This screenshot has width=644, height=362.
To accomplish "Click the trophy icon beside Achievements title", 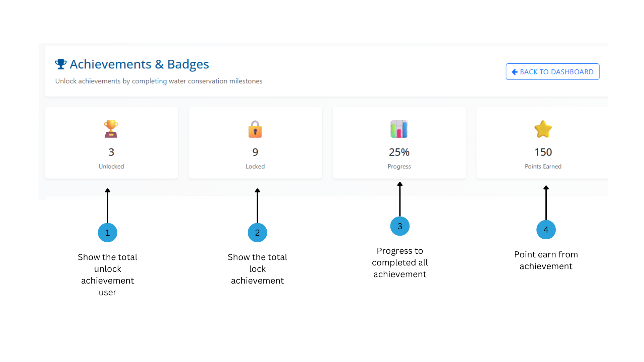I will [x=61, y=64].
